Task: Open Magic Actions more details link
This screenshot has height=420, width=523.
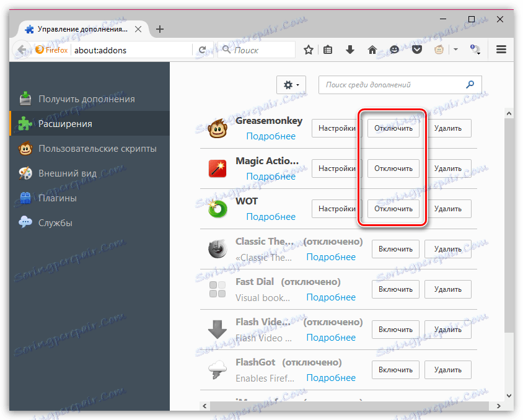Action: [271, 177]
